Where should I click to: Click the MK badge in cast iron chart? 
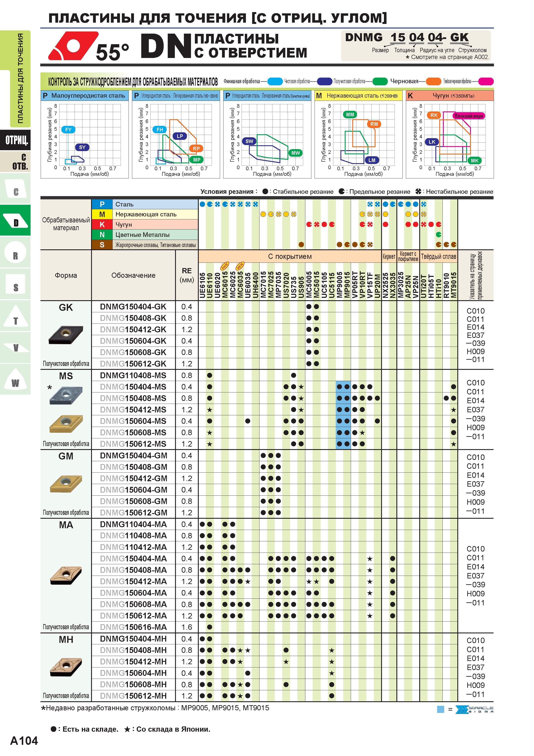pyautogui.click(x=474, y=160)
